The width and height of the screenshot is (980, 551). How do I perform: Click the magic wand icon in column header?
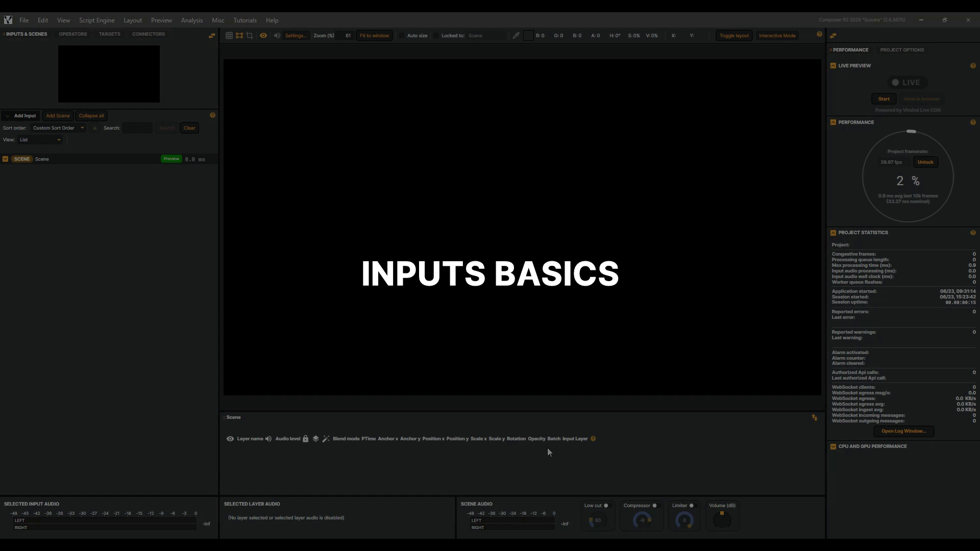click(x=326, y=439)
